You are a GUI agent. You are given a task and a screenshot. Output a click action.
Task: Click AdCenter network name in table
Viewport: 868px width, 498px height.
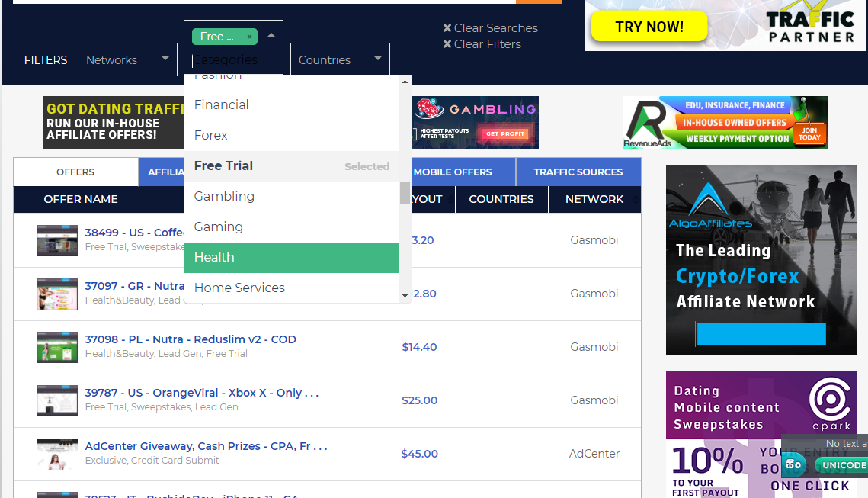[x=594, y=454]
